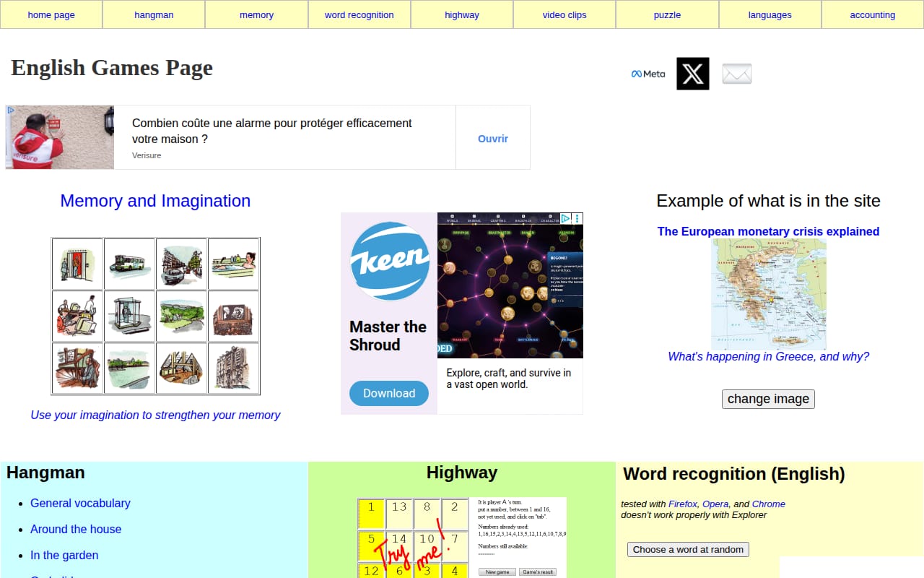Select the glass bus shelter picture
The image size is (924, 578).
(129, 316)
